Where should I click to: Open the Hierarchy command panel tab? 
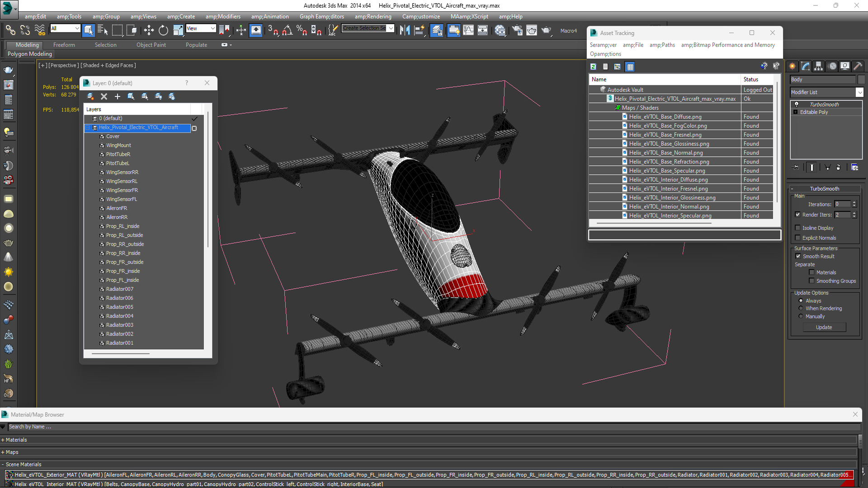point(818,66)
